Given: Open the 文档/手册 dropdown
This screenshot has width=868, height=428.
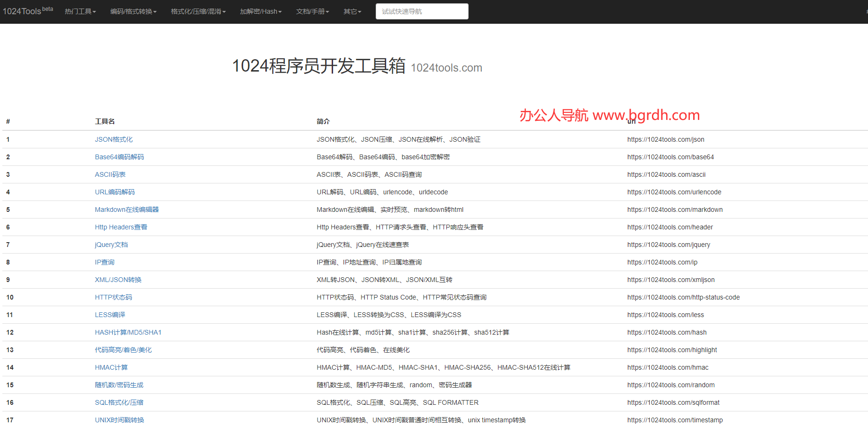Looking at the screenshot, I should [312, 11].
